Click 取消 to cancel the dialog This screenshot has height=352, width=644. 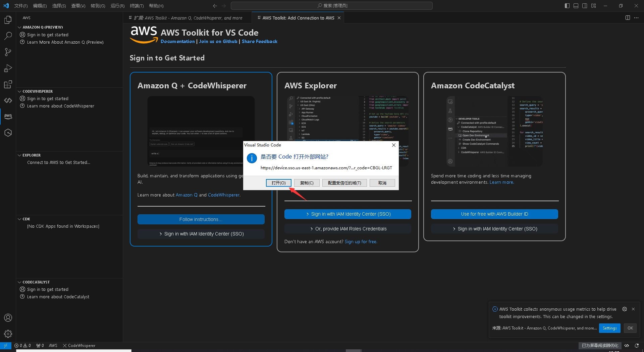click(382, 183)
